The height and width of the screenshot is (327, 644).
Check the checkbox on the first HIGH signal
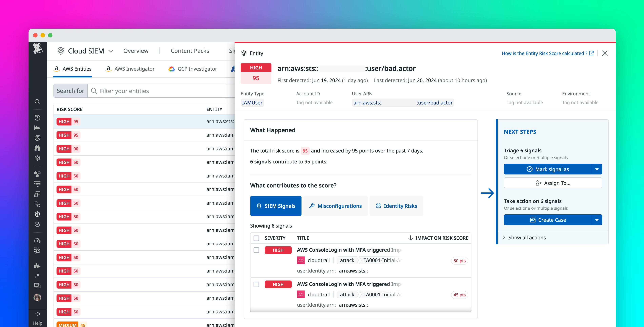(256, 250)
